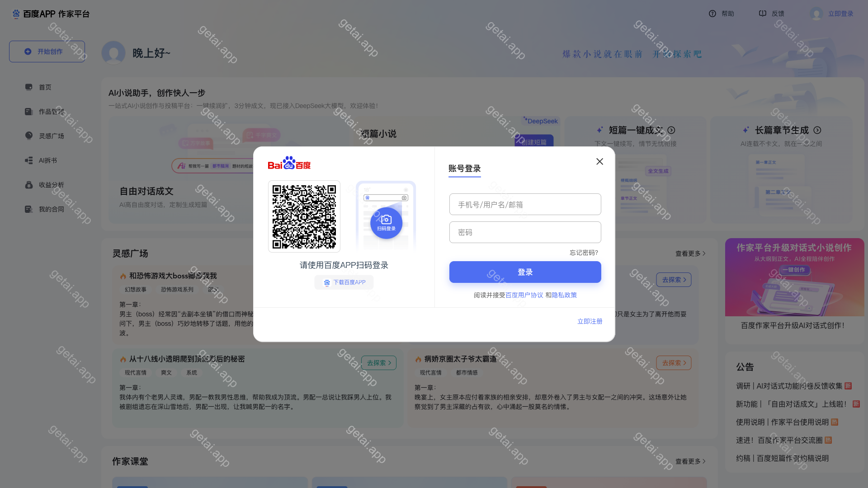Download the Baidu APP button
This screenshot has width=868, height=488.
344,282
